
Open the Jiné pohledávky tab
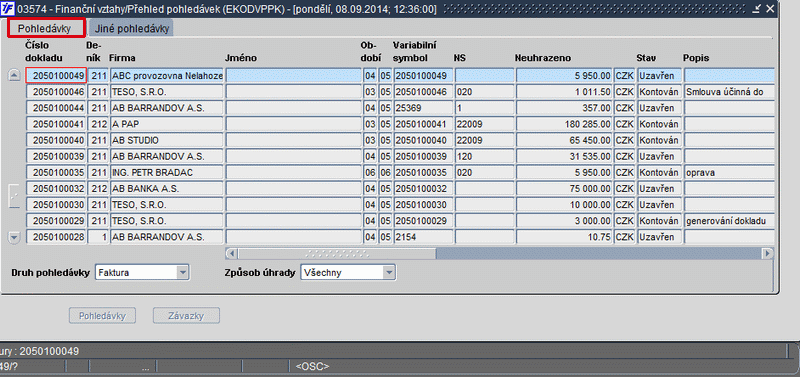click(132, 29)
